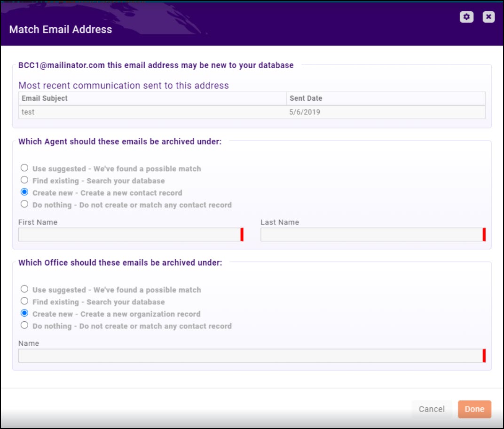The width and height of the screenshot is (504, 429).
Task: Select 'Create new' organization record for Office
Action: [24, 313]
